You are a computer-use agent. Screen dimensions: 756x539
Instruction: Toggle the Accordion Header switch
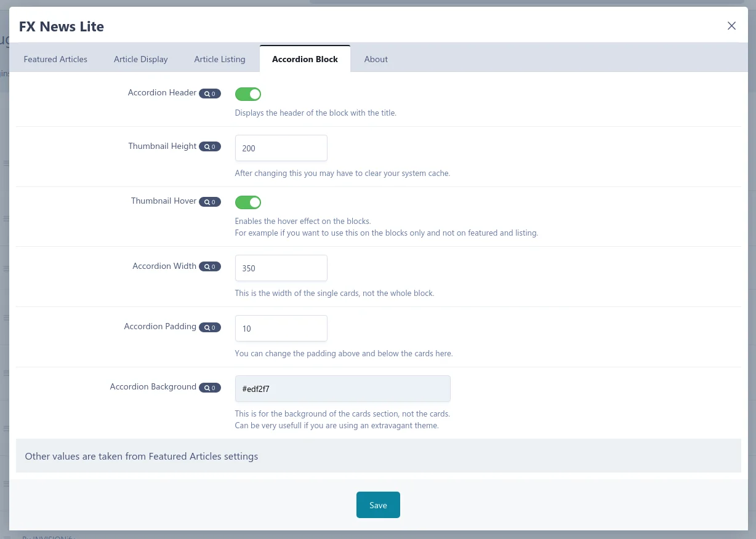coord(248,94)
